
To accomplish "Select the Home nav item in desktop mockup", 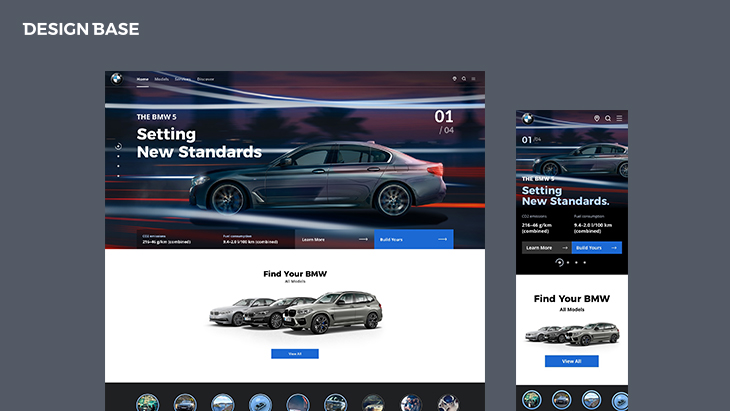I will [142, 79].
